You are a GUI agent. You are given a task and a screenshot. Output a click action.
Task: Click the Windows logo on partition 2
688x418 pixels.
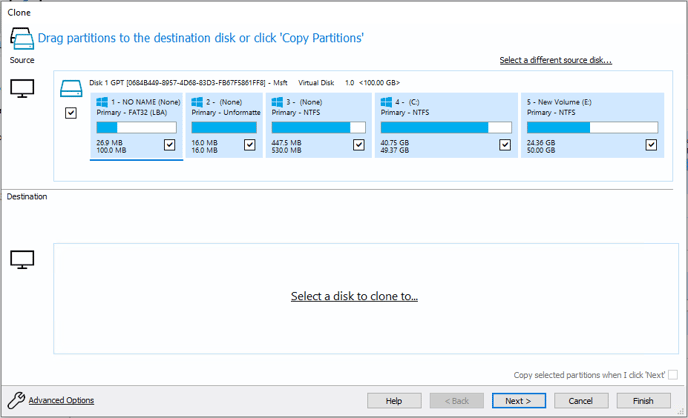(x=197, y=102)
